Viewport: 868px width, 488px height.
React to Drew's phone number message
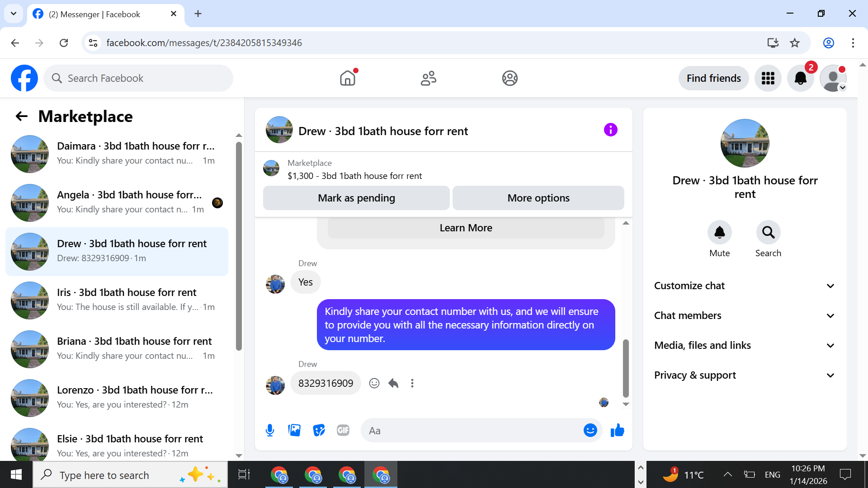pyautogui.click(x=374, y=383)
